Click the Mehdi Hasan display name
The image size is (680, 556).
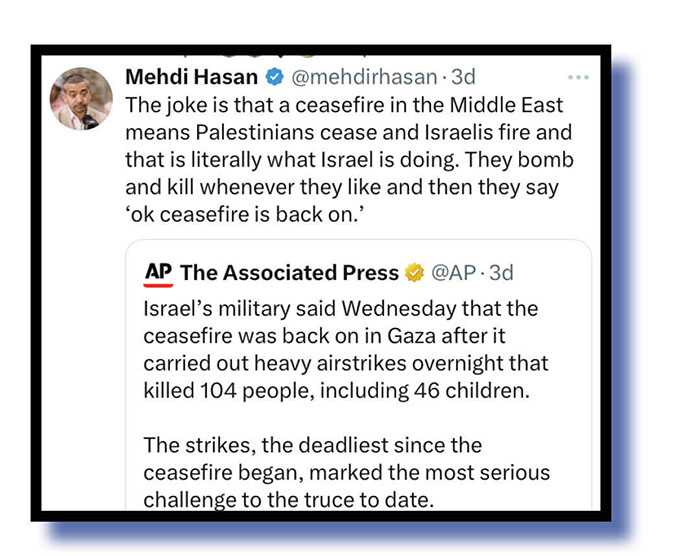pos(192,77)
